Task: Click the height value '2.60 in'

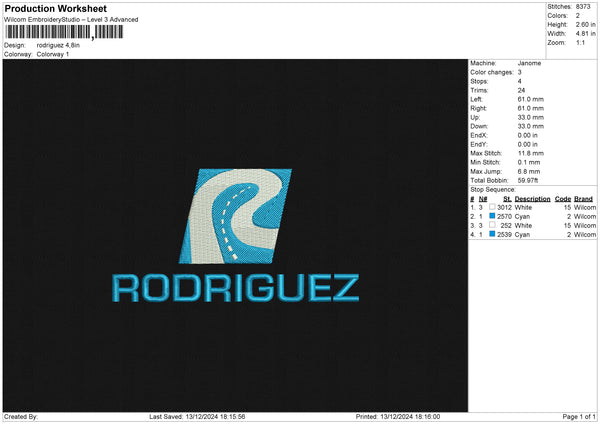Action: tap(585, 24)
